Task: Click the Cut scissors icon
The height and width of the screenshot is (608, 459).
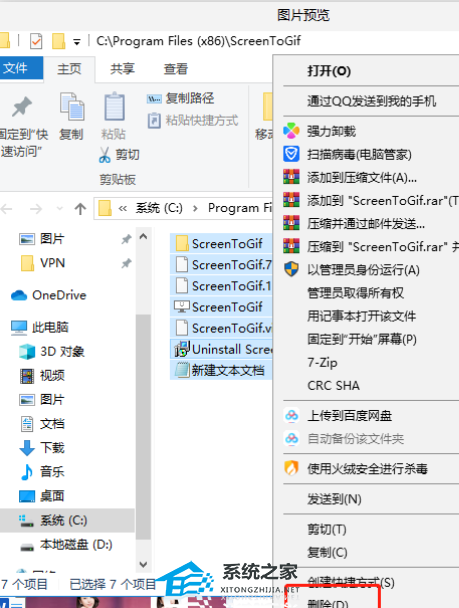Action: [x=105, y=155]
